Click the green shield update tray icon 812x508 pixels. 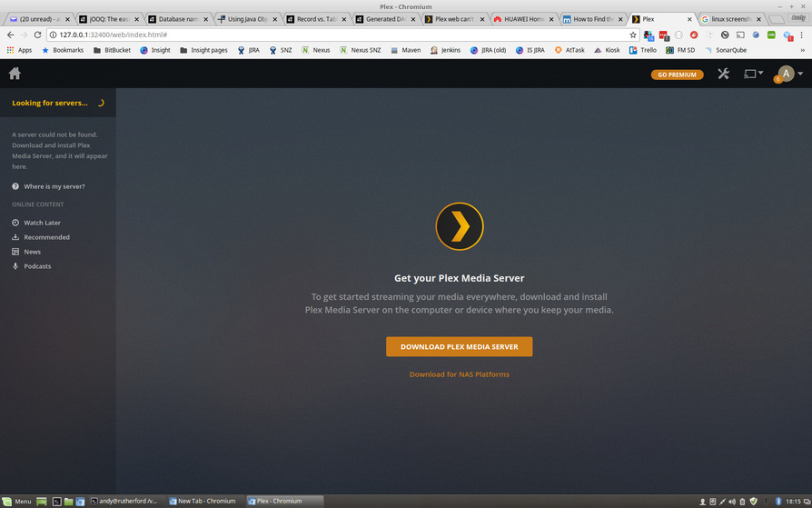754,502
